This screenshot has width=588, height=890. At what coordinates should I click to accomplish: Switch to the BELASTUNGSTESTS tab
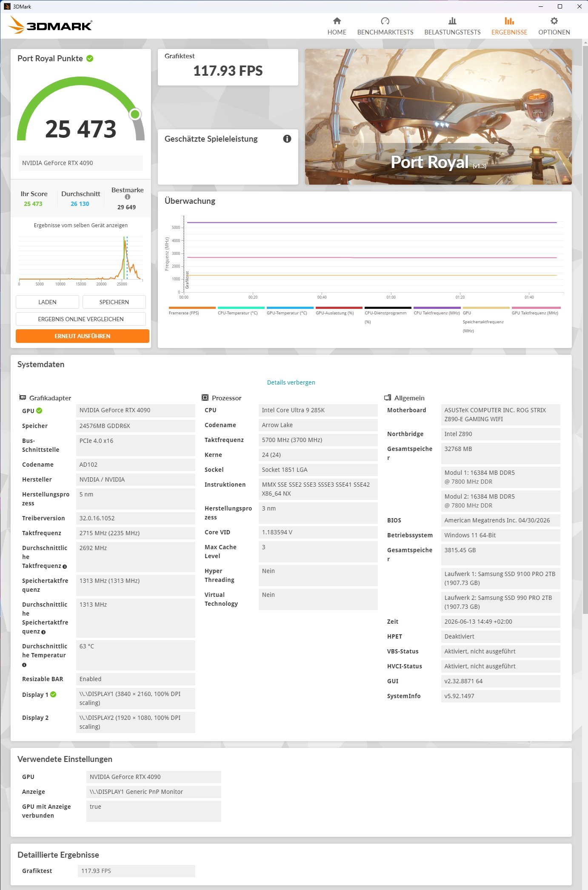[x=452, y=26]
